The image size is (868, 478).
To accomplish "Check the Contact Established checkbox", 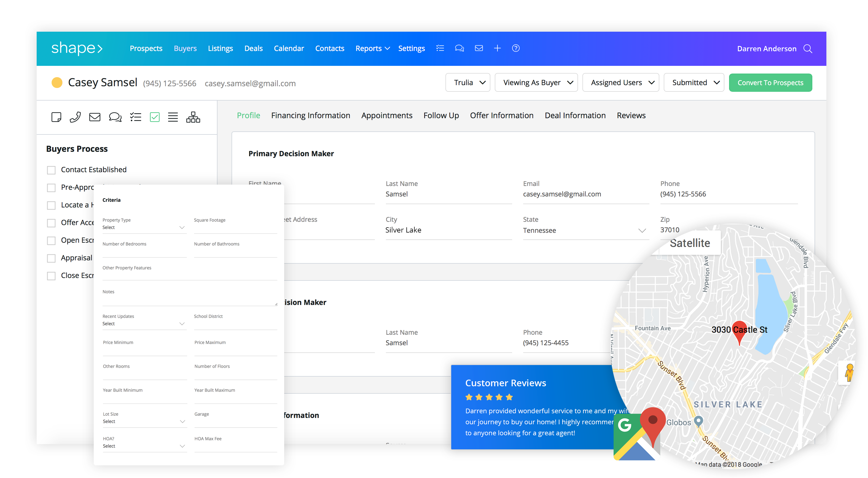I will [x=51, y=170].
